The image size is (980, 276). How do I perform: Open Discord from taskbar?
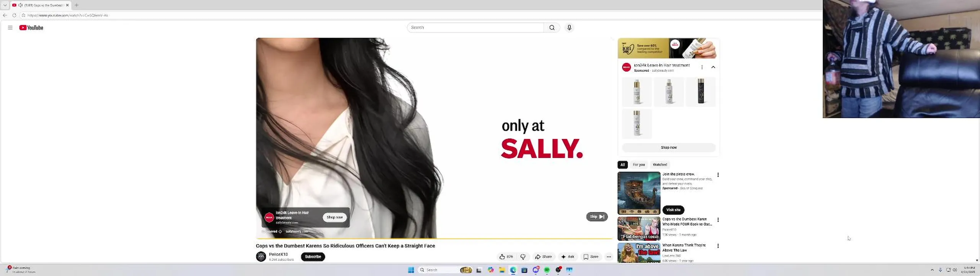pos(536,270)
